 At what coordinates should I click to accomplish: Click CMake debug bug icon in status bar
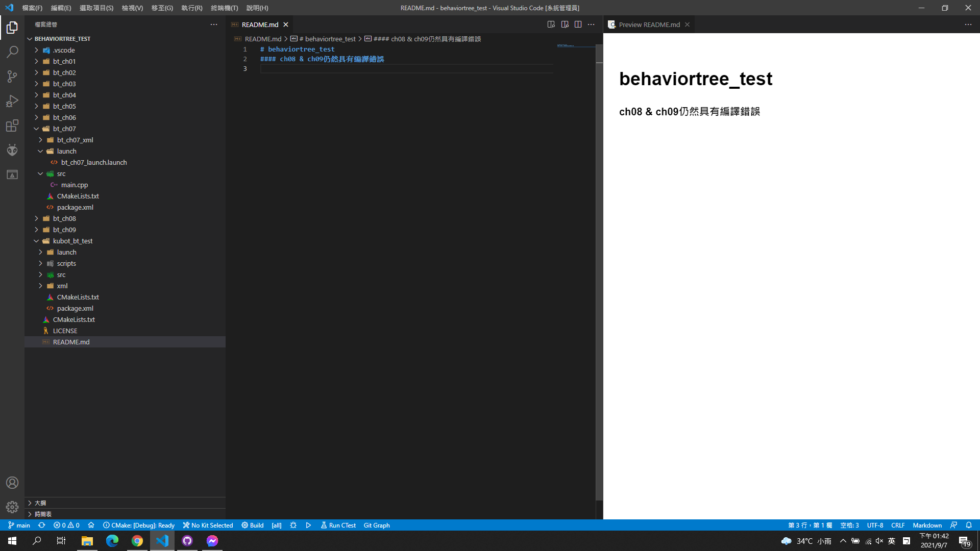pyautogui.click(x=293, y=525)
